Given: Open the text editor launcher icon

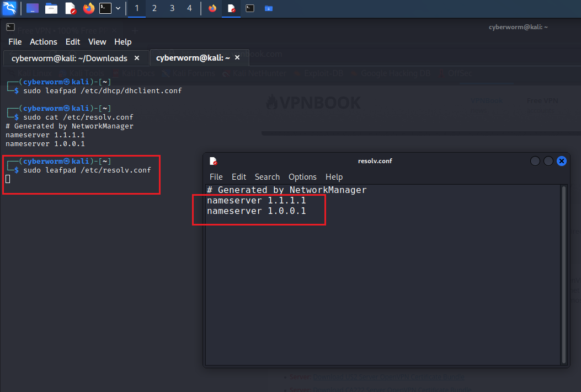Looking at the screenshot, I should [70, 8].
